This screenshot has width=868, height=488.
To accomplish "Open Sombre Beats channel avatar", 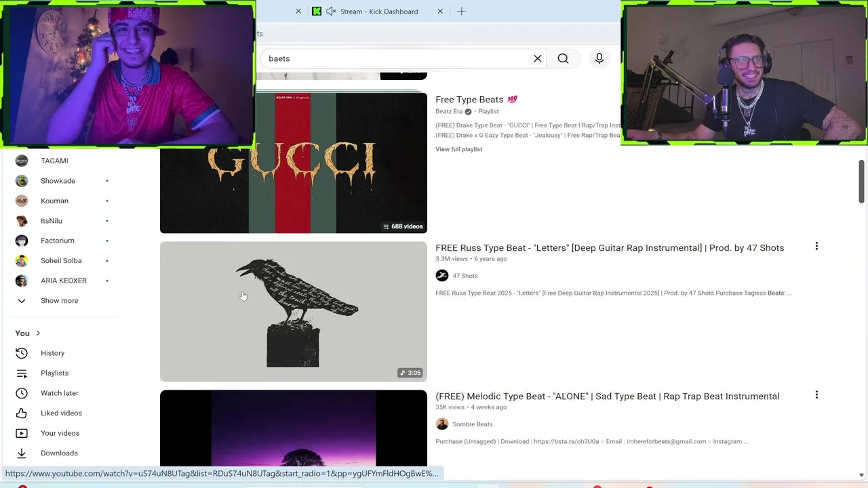I will (x=442, y=424).
